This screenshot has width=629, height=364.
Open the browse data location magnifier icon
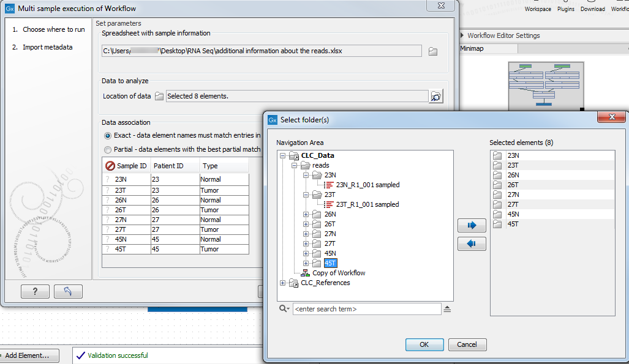[x=435, y=96]
